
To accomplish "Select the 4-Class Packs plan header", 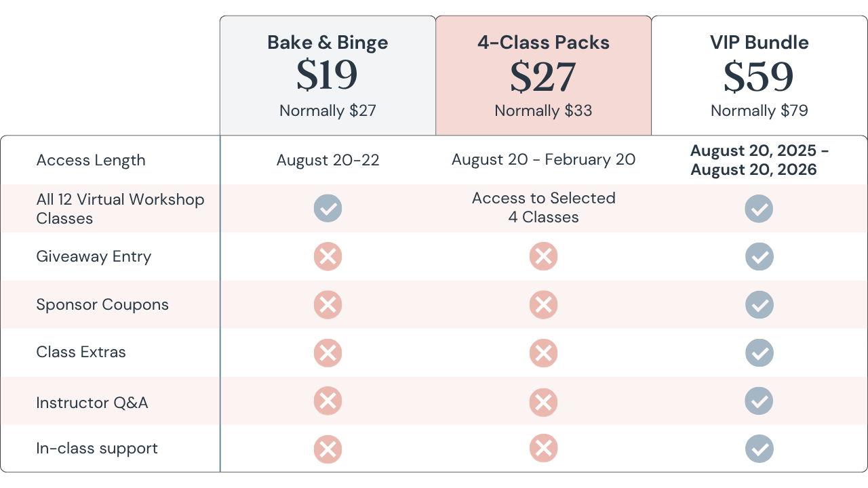I will click(x=543, y=43).
